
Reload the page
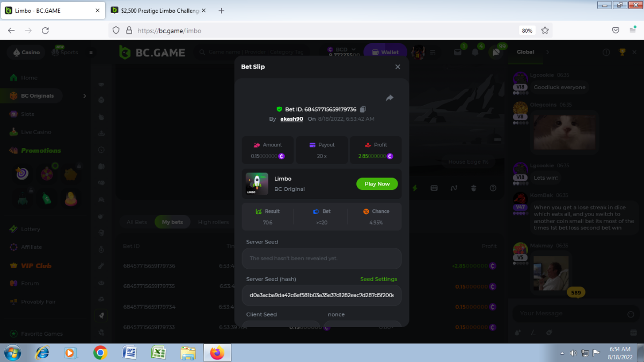point(46,31)
